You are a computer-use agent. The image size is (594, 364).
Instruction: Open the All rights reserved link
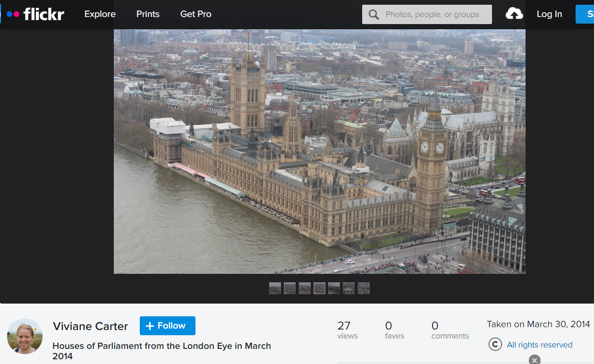(x=540, y=345)
